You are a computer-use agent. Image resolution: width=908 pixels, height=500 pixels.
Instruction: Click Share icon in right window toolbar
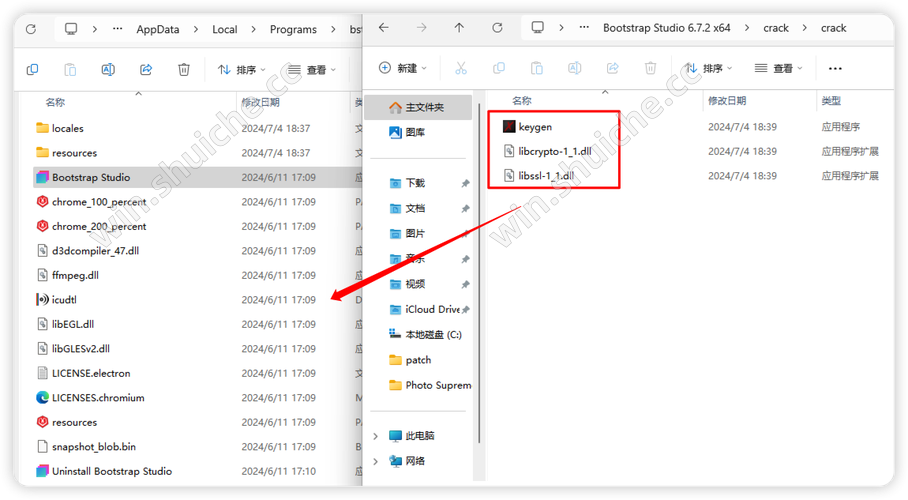coord(613,68)
